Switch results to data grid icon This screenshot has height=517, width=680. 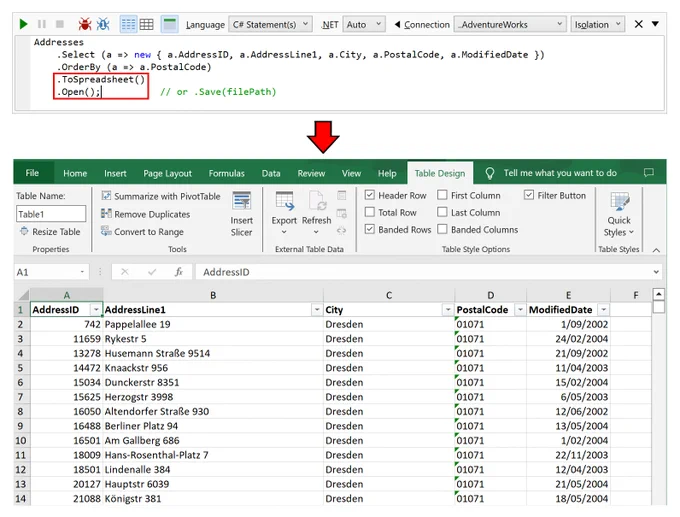pos(146,24)
